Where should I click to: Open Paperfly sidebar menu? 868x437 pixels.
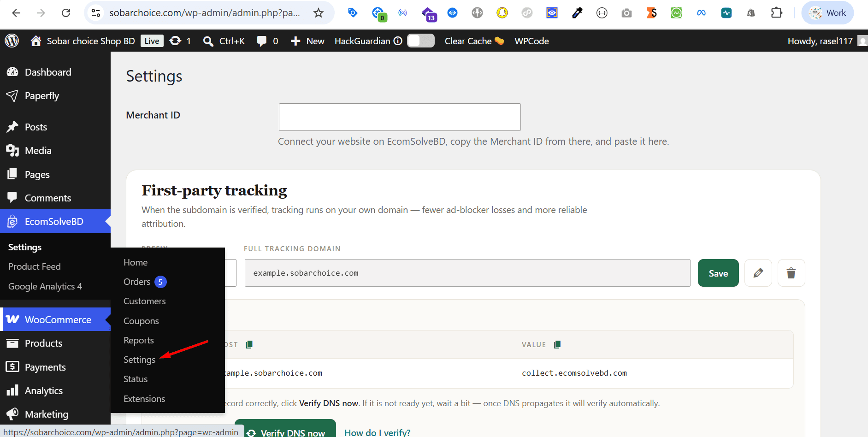click(55, 96)
